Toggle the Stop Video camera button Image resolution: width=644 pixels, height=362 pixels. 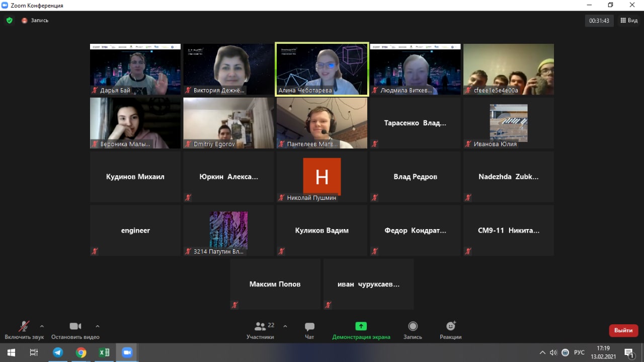pos(75,326)
